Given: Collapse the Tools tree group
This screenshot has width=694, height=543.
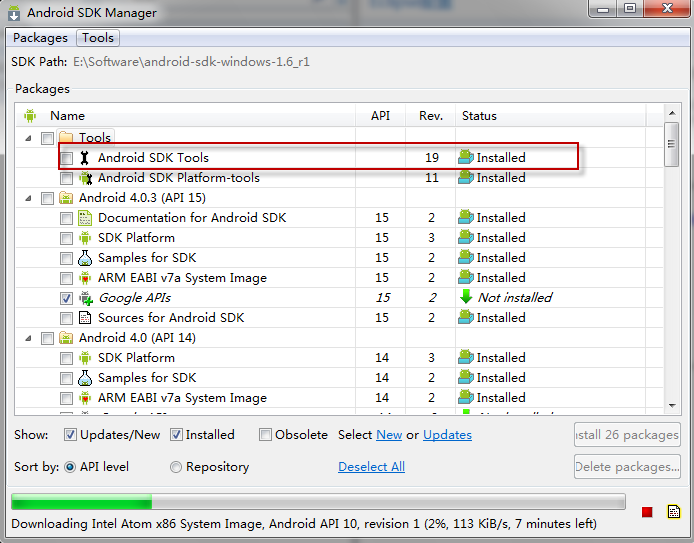Looking at the screenshot, I should click(28, 138).
